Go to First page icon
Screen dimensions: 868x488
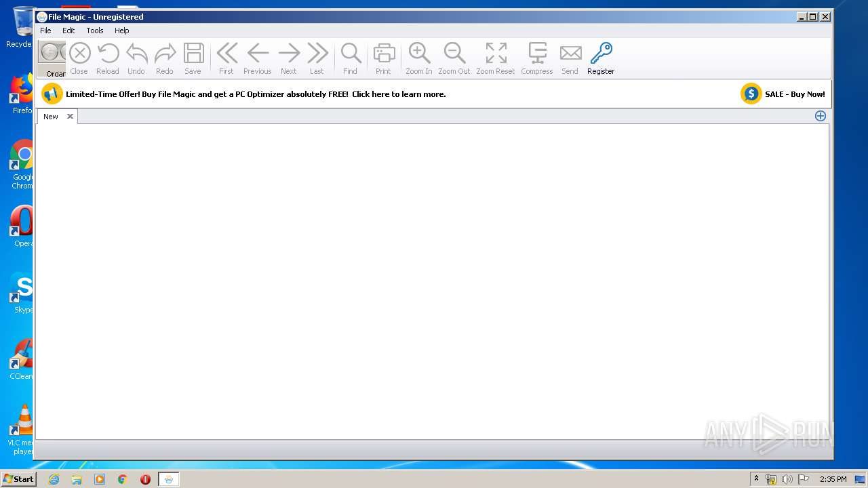(226, 53)
